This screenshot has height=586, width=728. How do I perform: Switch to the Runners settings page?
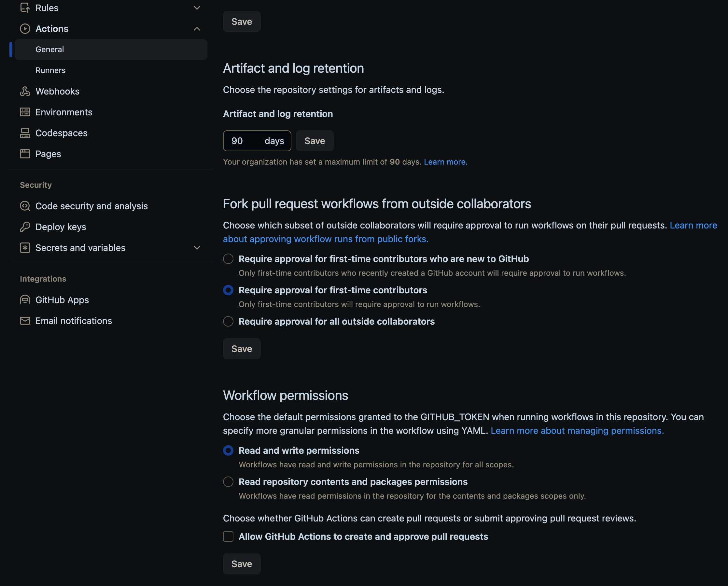click(51, 70)
